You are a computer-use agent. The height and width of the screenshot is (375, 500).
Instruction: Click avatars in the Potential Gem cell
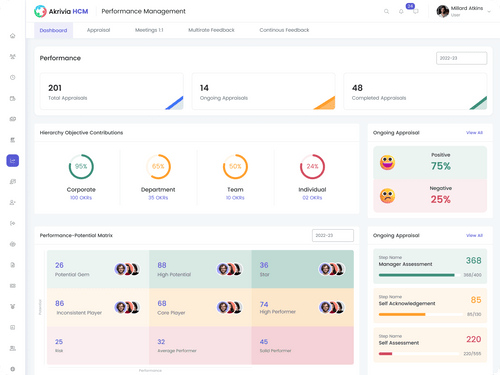(x=127, y=269)
